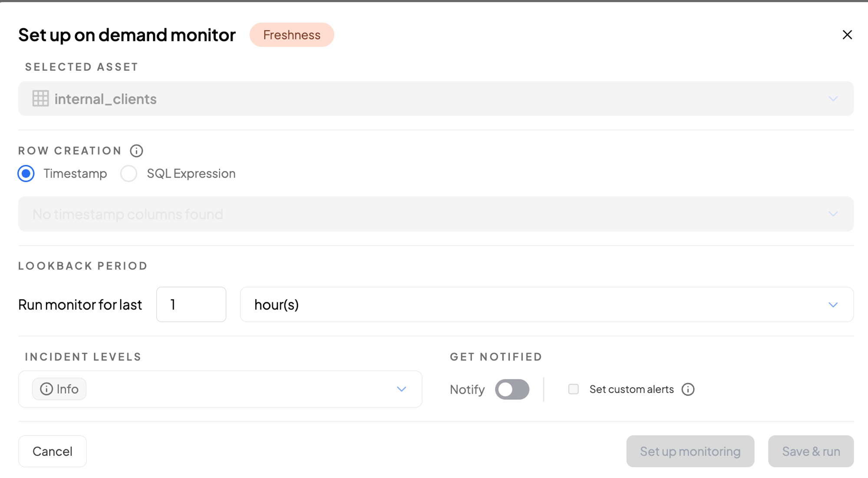Screen dimensions: 868x478
Task: Click the table grid icon beside internal_clients
Action: [40, 99]
